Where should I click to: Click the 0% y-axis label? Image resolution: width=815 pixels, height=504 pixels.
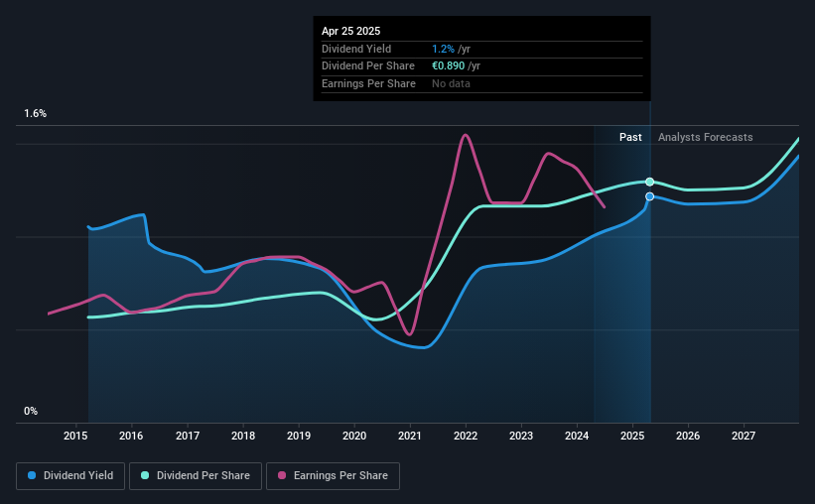31,411
